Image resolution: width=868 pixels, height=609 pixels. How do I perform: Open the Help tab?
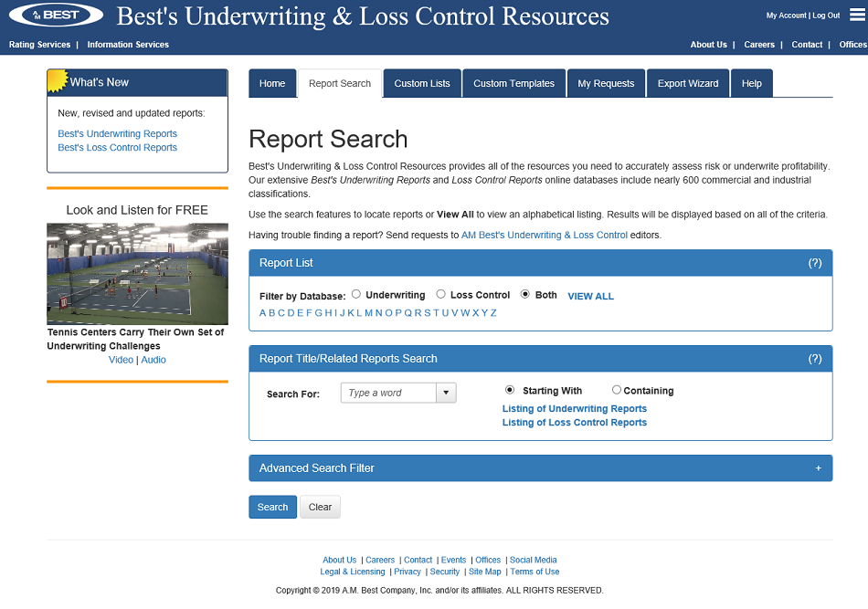(752, 83)
